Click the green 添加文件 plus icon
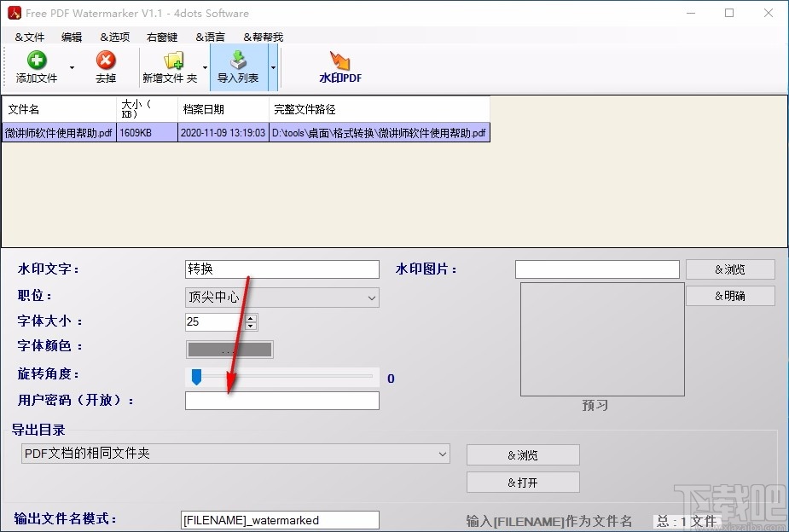Screen dimensions: 789x532 point(37,61)
